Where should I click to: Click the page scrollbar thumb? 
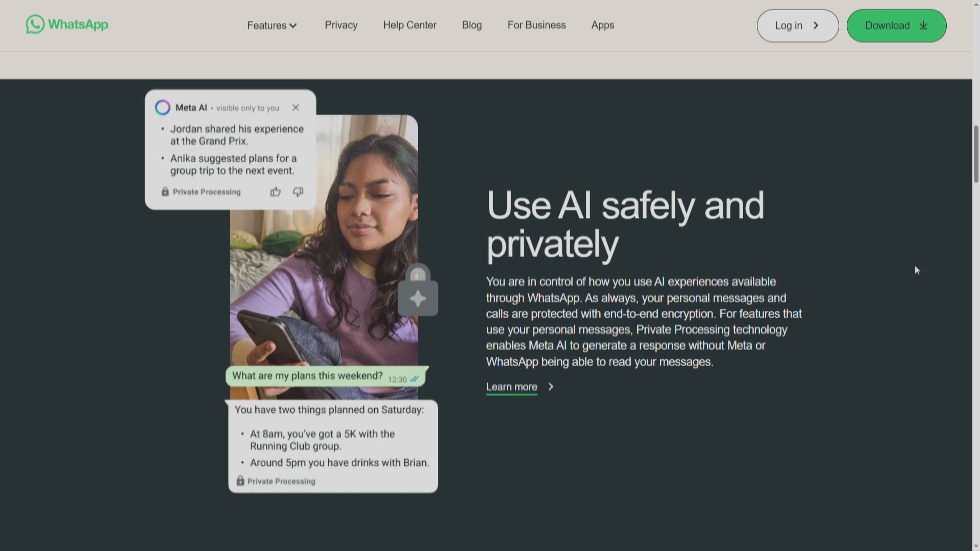click(976, 153)
